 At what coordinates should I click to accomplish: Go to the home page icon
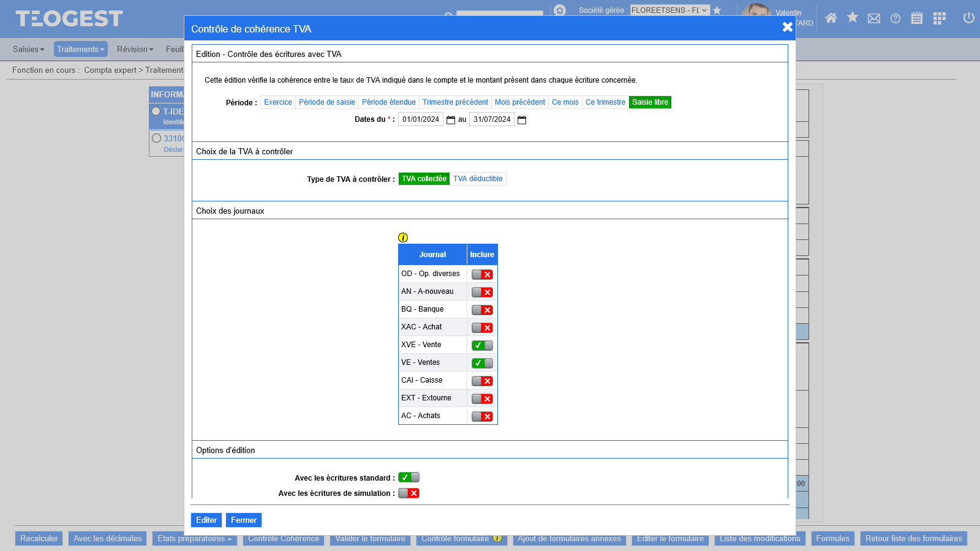click(831, 18)
